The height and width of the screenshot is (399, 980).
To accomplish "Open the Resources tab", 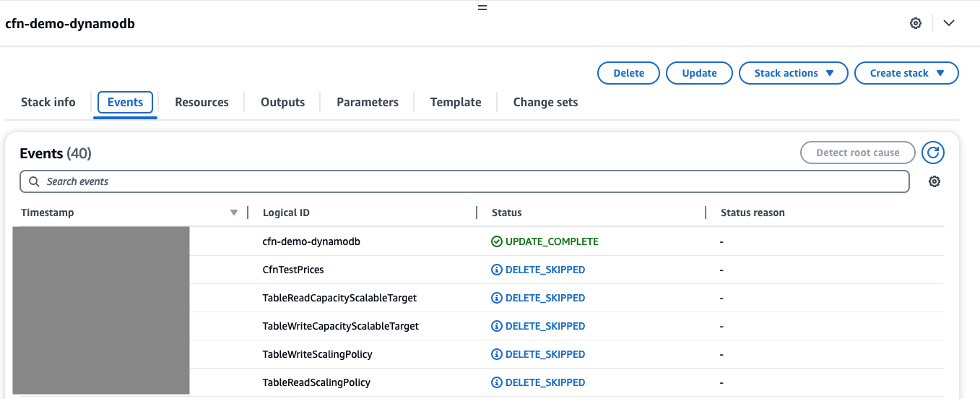I will pos(201,102).
